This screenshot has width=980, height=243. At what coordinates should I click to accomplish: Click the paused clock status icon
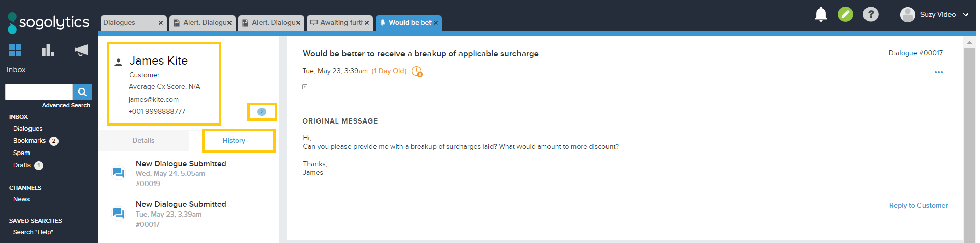[417, 72]
